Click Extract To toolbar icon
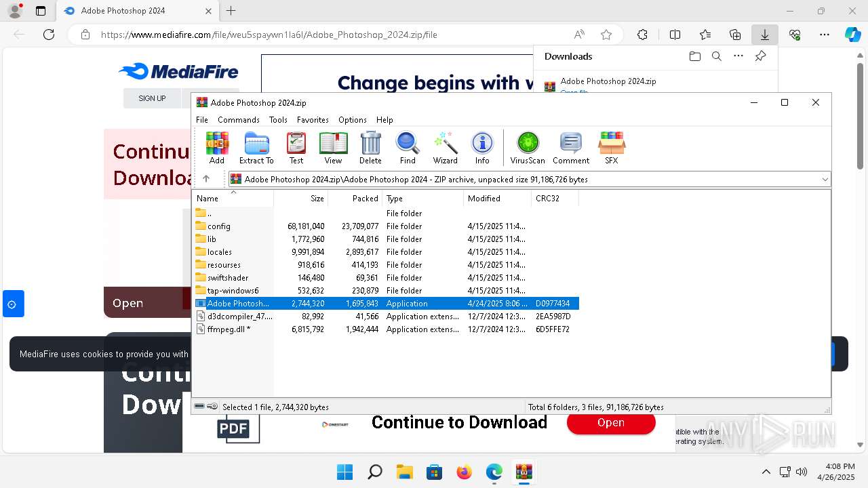 (256, 148)
